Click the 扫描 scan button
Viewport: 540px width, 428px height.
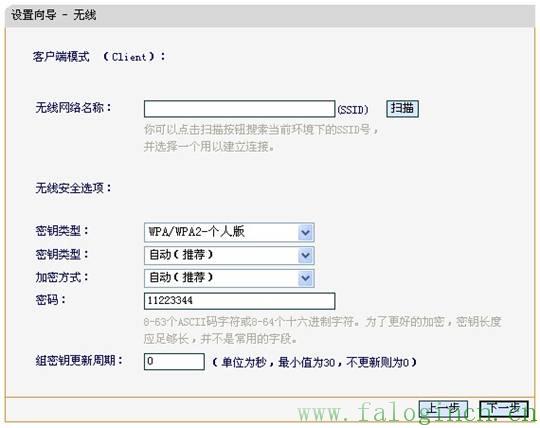click(402, 109)
